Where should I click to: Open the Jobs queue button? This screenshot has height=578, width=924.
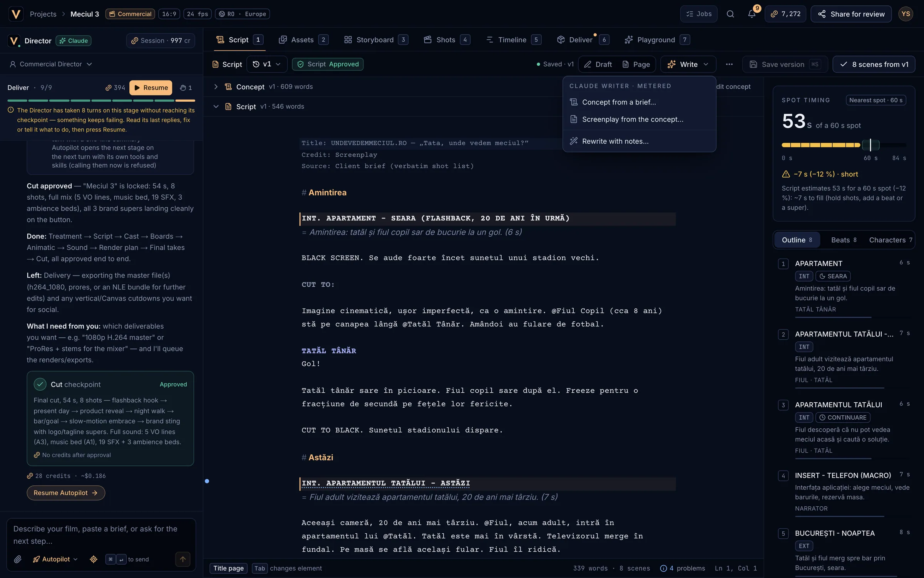pos(698,14)
